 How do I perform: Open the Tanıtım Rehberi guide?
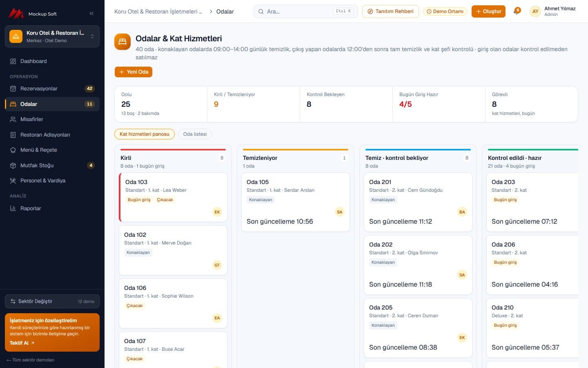pyautogui.click(x=390, y=11)
